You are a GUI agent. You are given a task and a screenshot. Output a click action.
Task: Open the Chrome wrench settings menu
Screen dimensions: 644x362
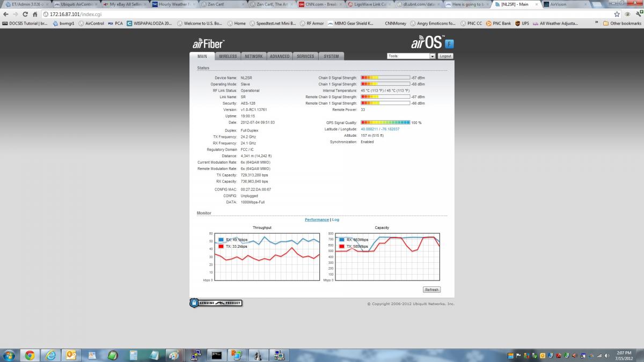636,14
